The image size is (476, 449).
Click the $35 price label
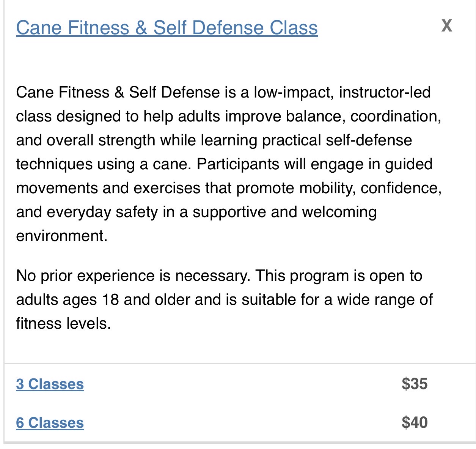pos(415,384)
